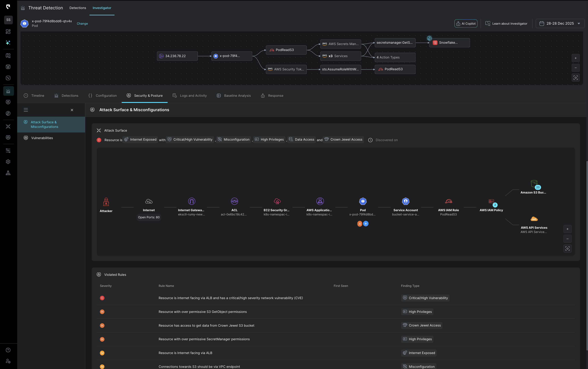588x369 pixels.
Task: Select the Vulnerabilities panel item
Action: 42,138
